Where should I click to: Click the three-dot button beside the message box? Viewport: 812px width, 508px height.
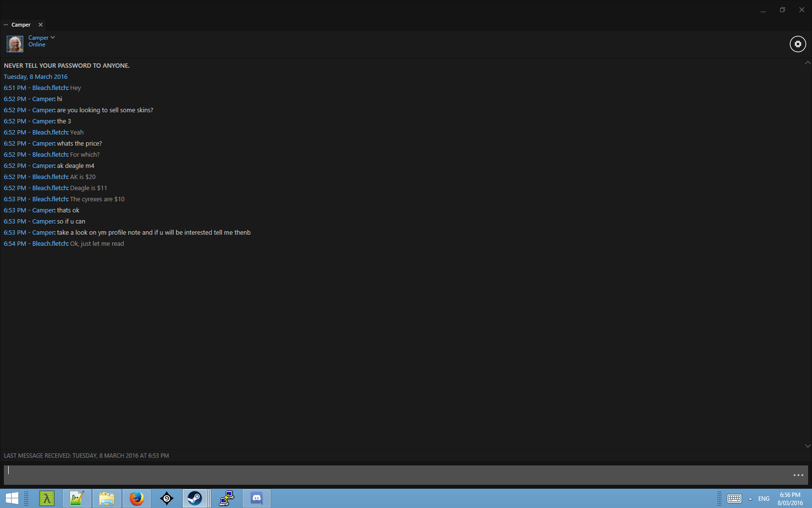pos(798,475)
